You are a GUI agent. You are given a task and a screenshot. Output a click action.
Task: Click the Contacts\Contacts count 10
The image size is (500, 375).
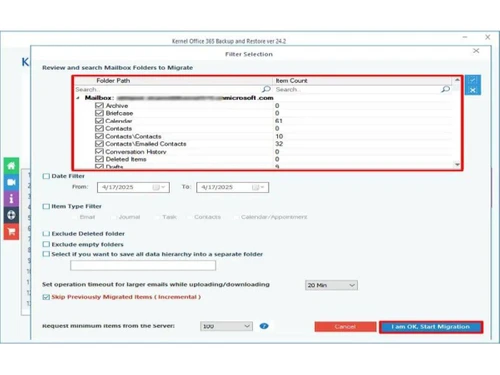coord(279,136)
